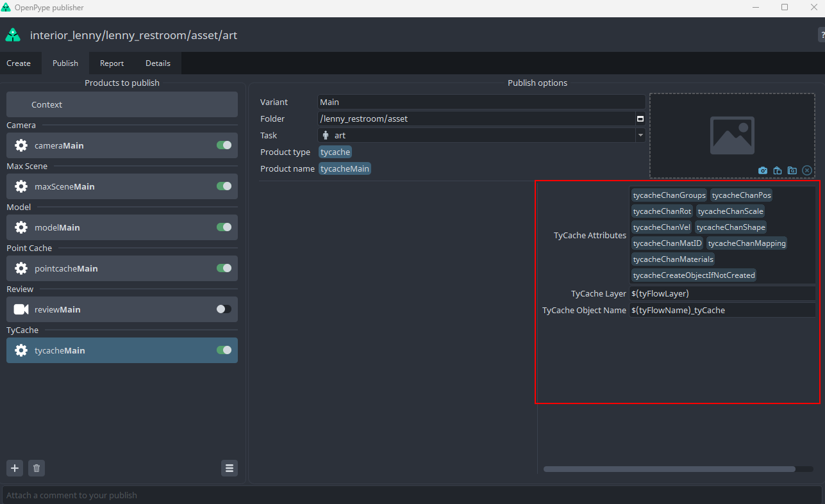
Task: Click the tycacheChanPos attribute tag
Action: click(x=742, y=195)
